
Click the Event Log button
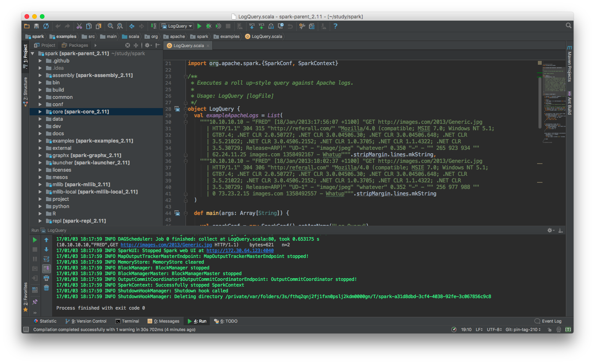(548, 321)
